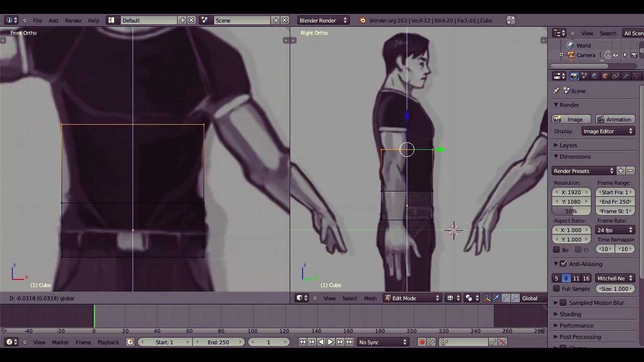The image size is (644, 362).
Task: Toggle the pin icon next to Scene
Action: point(556,91)
